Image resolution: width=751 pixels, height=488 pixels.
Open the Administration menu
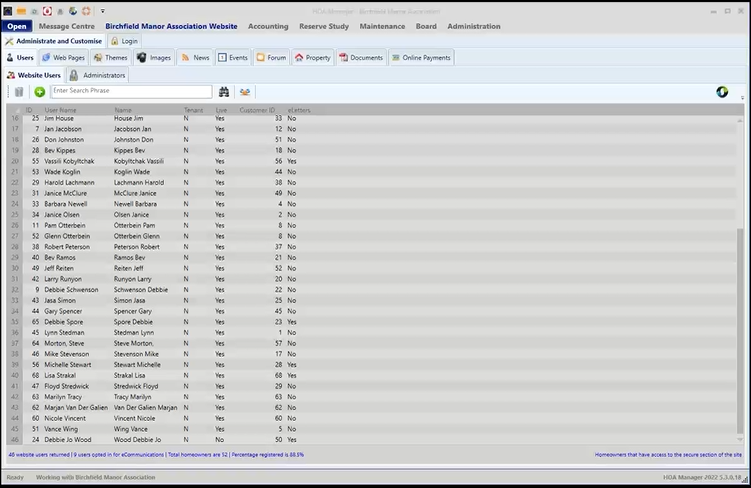click(x=474, y=26)
